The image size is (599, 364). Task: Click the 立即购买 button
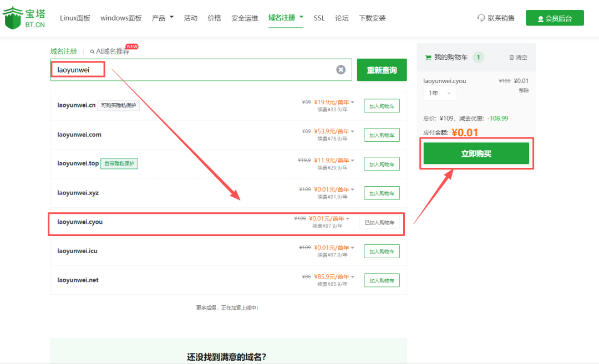point(476,153)
